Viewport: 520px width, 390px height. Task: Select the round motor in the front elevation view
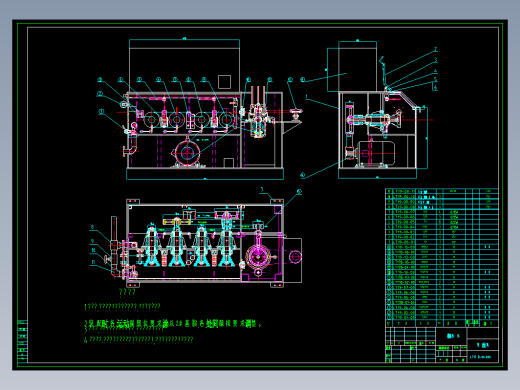click(187, 153)
